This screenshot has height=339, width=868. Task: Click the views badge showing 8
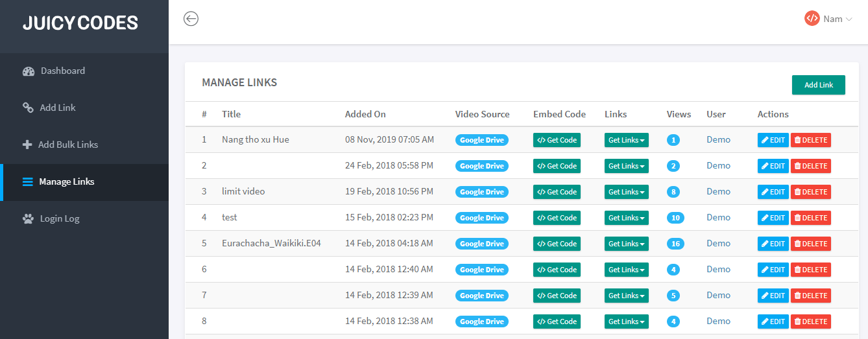(x=673, y=192)
